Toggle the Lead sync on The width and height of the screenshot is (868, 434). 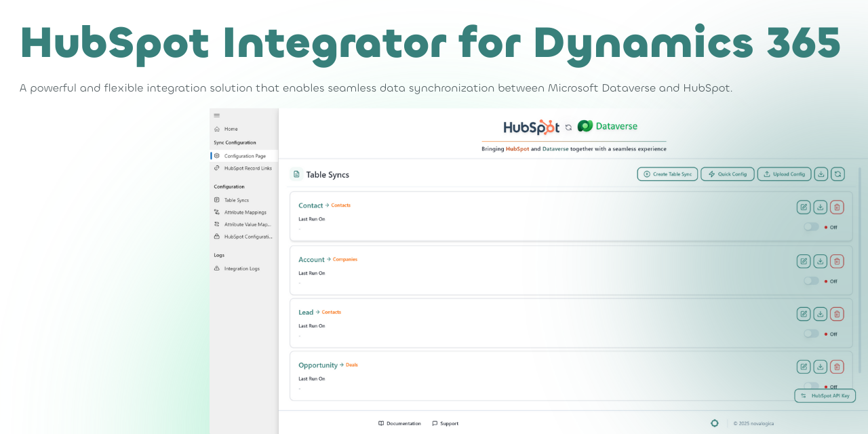pos(811,334)
